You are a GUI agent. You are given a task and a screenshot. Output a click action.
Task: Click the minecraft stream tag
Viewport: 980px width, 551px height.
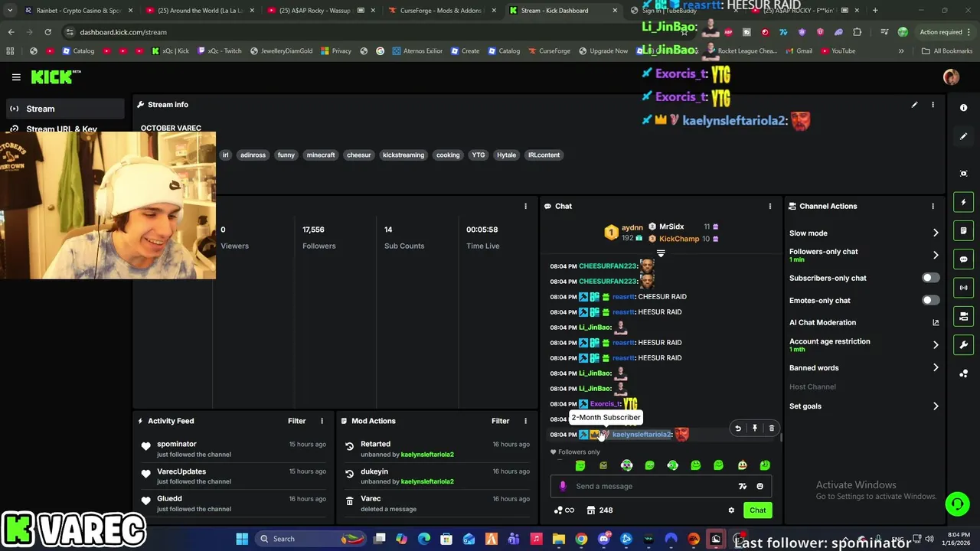(x=321, y=155)
